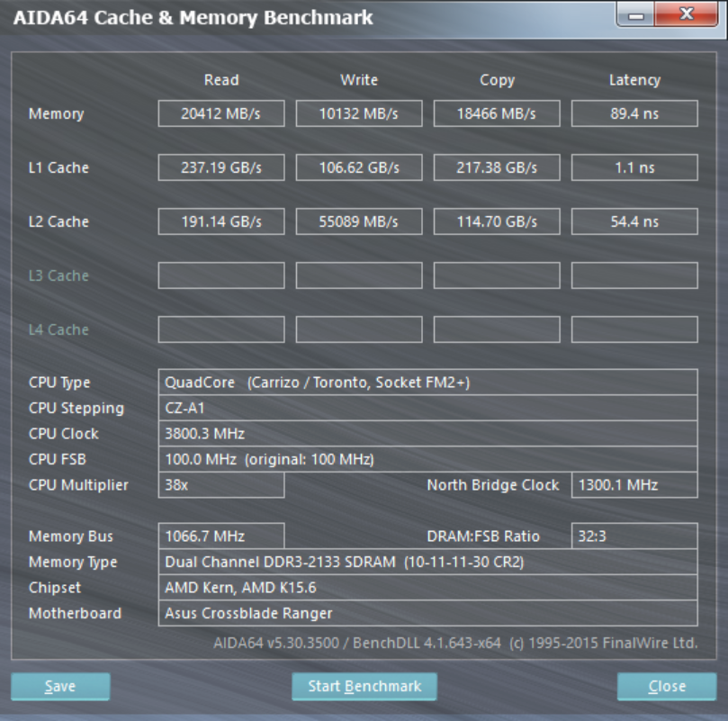Click the empty L3 Cache Read field

click(x=220, y=275)
